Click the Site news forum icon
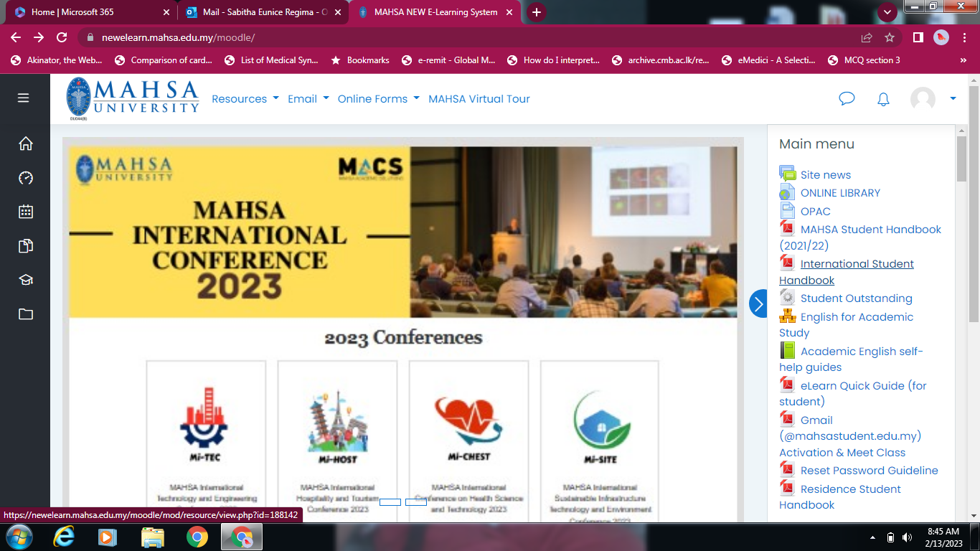Viewport: 980px width, 551px height. click(788, 174)
